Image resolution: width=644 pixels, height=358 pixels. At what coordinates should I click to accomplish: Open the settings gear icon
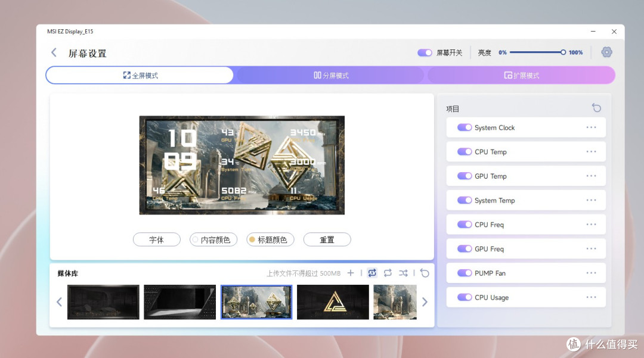[x=606, y=52]
